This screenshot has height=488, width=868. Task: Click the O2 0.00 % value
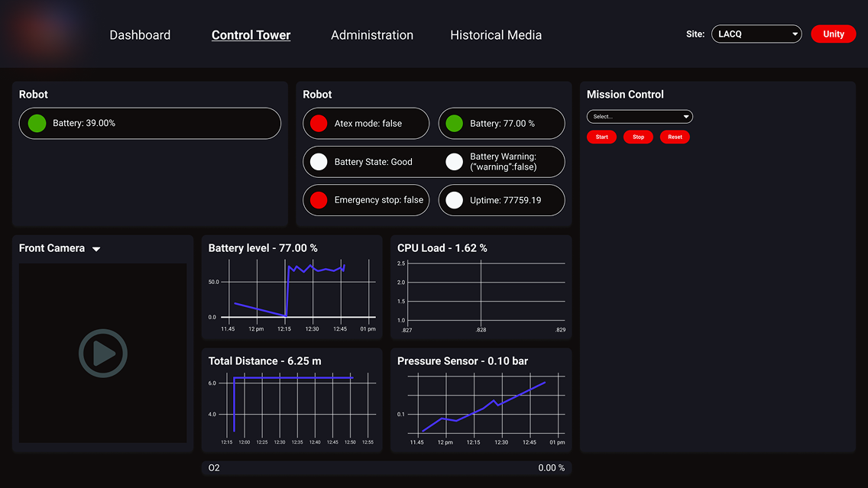click(x=552, y=468)
